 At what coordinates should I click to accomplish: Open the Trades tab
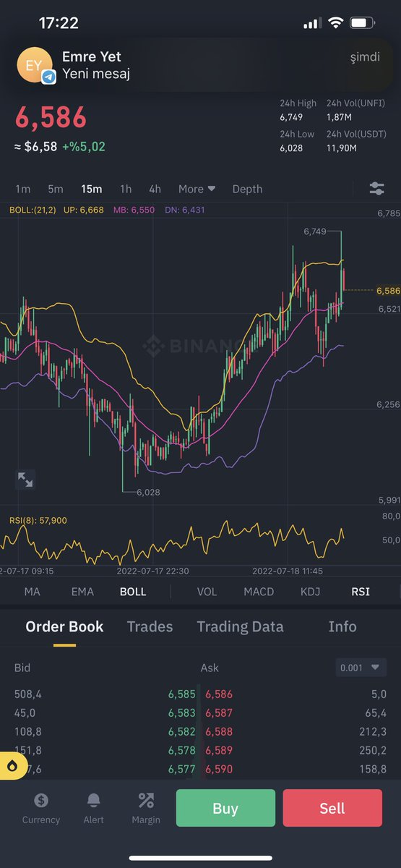click(150, 626)
